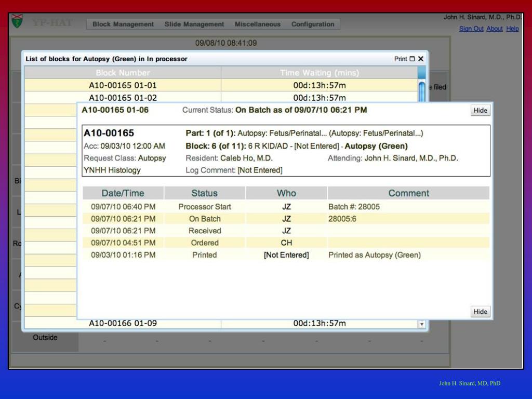Click the comment '28005:6'
The image size is (532, 399).
(x=342, y=219)
